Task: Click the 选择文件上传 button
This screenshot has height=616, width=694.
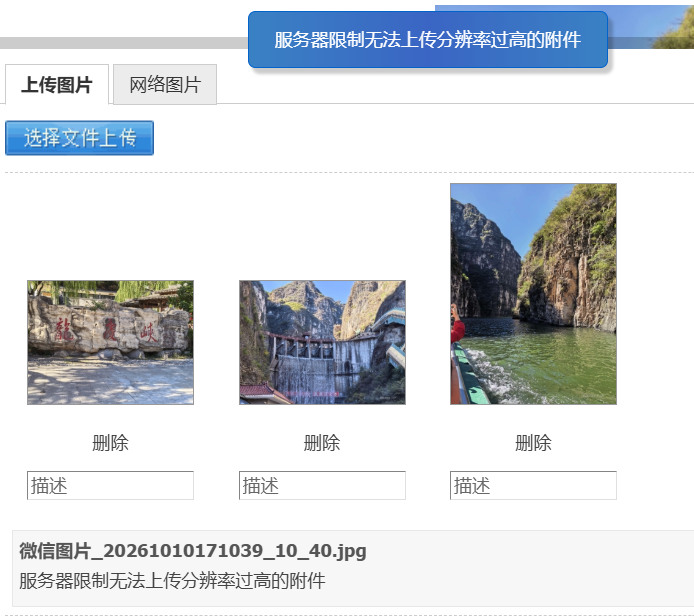Action: [80, 138]
